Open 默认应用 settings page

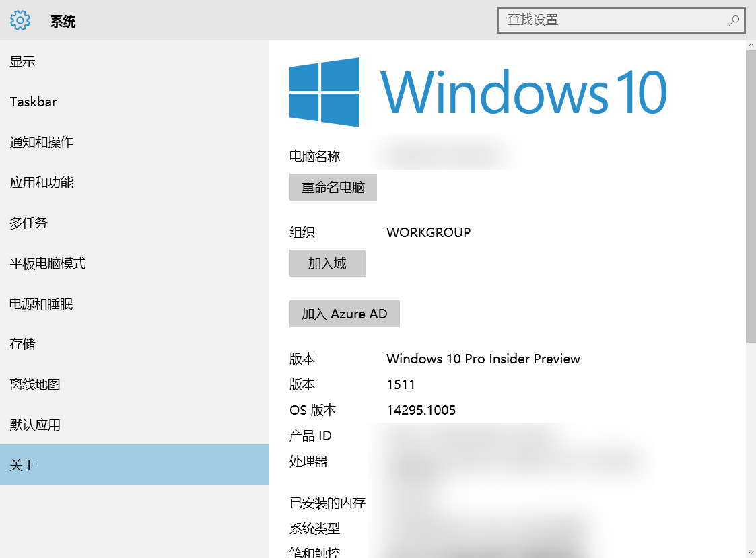coord(35,425)
